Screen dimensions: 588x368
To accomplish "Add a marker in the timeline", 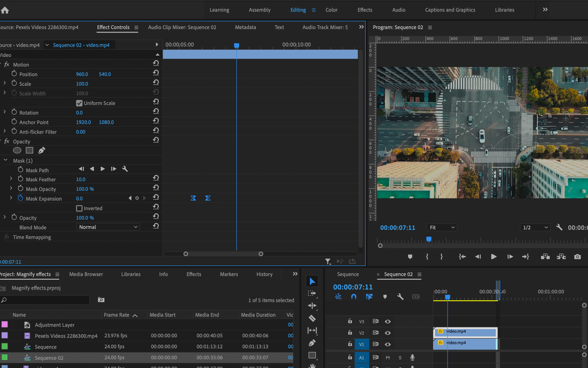I will coord(385,296).
